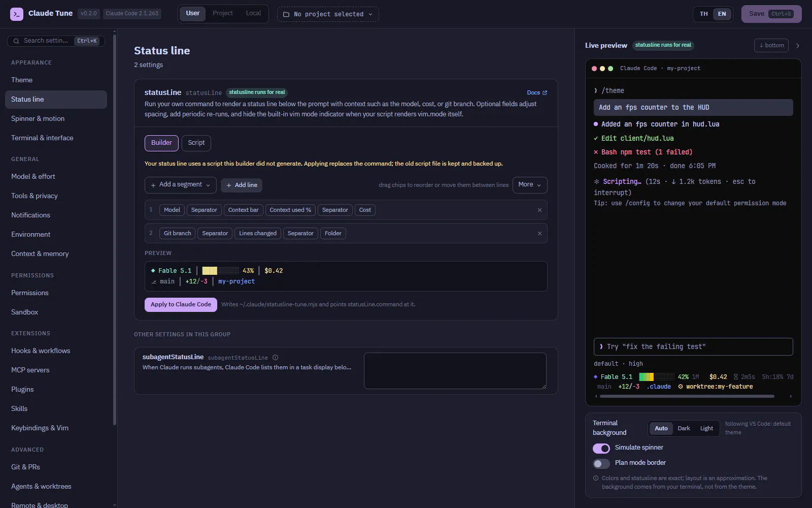Click the Separator chip right after Model
Viewport: 812px width, 508px height.
(204, 210)
